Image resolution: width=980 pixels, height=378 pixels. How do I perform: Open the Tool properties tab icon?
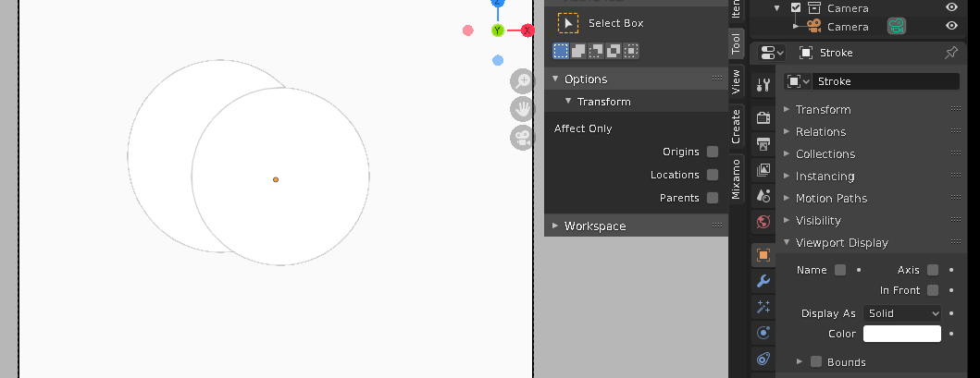tap(763, 86)
